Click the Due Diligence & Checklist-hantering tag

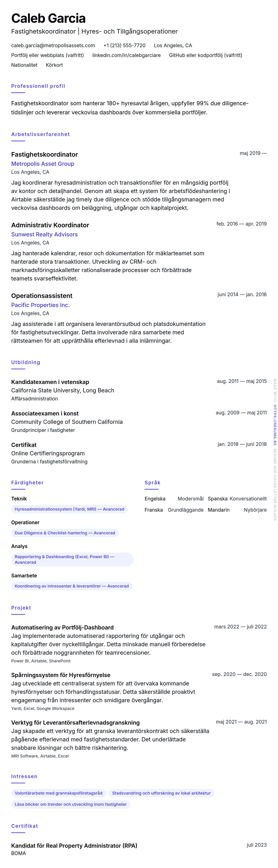[x=65, y=533]
